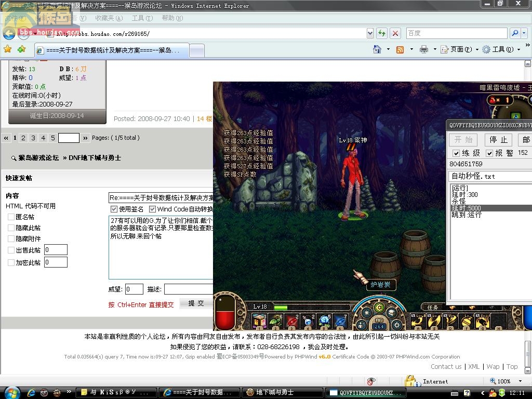Launch Internet Explorer from quick launch
The height and width of the screenshot is (399, 532).
tap(31, 393)
